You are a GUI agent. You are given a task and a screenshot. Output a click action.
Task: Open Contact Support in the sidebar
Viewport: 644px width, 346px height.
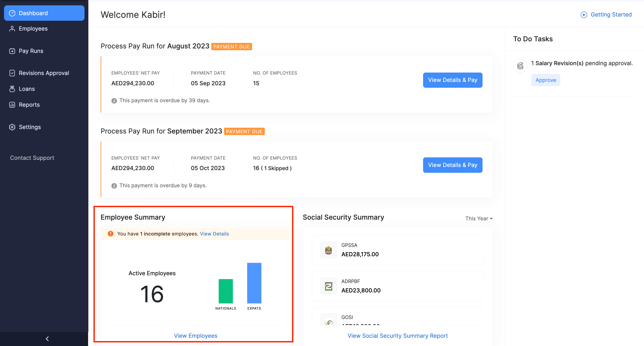click(x=32, y=158)
